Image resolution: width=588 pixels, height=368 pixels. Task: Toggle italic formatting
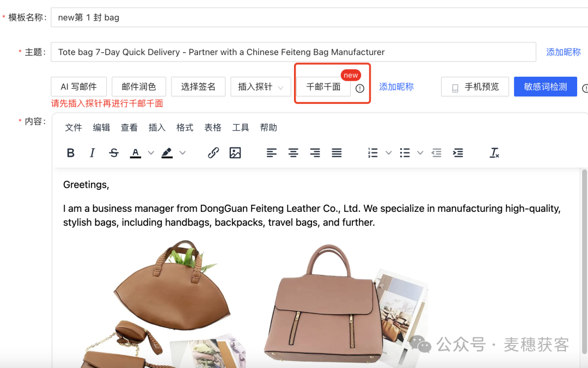point(92,153)
